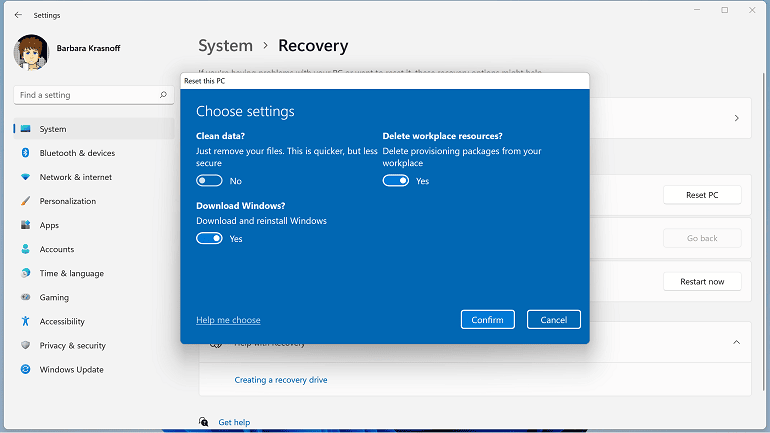Click the Choose settings heading

[x=245, y=111]
